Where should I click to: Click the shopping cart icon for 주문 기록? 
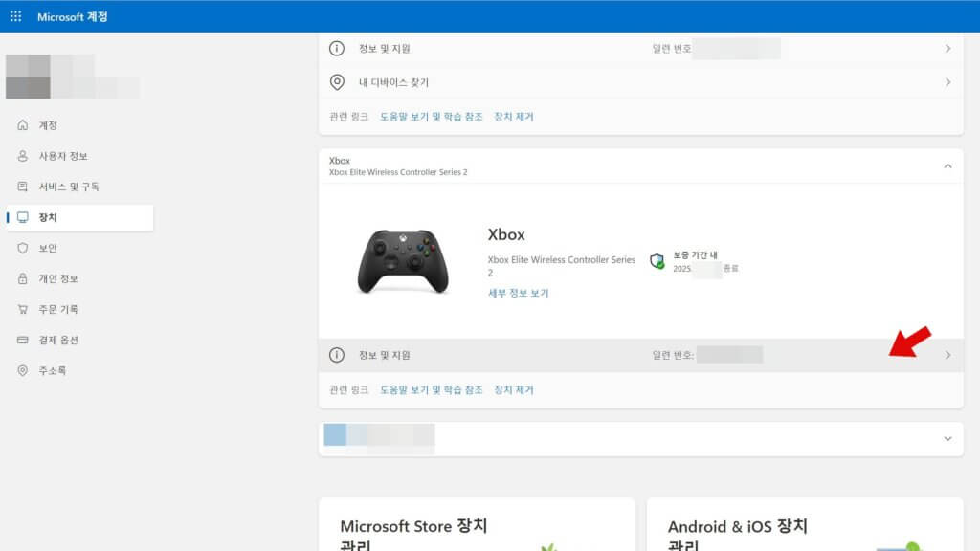coord(23,309)
